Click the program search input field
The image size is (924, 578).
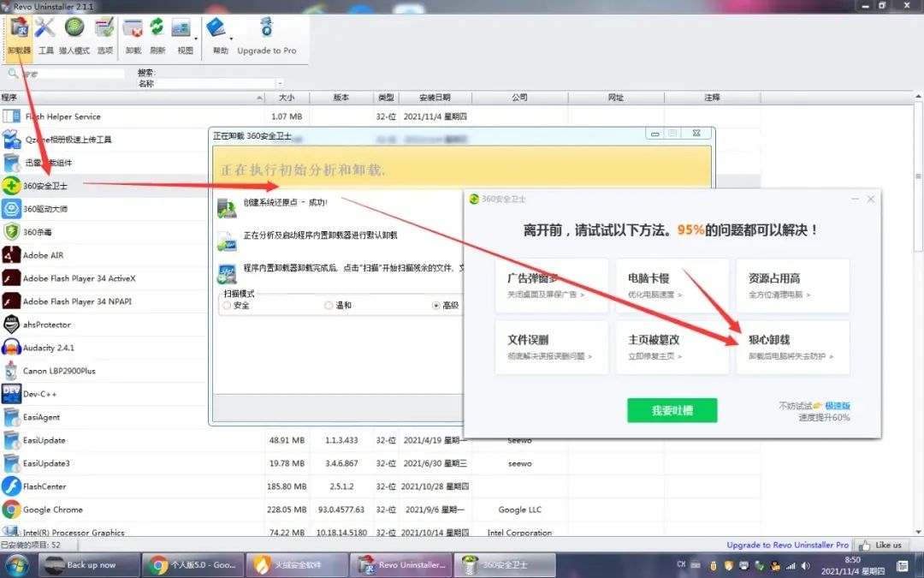(72, 74)
